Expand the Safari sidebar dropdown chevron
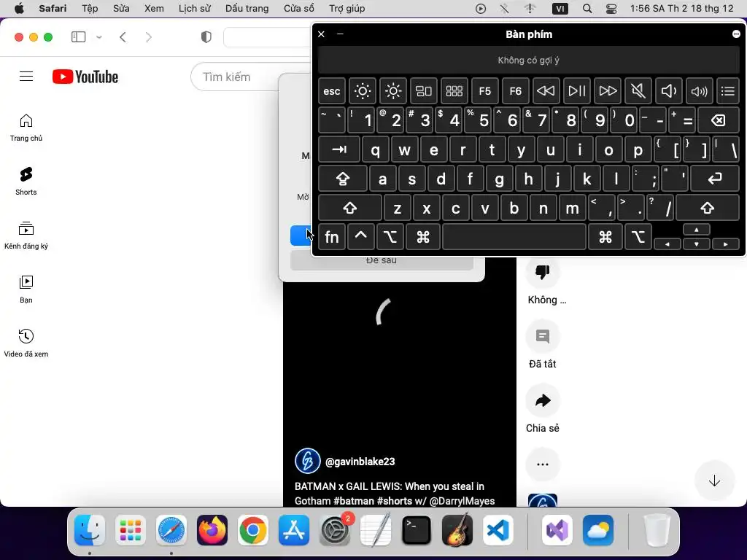Image resolution: width=747 pixels, height=560 pixels. click(99, 37)
